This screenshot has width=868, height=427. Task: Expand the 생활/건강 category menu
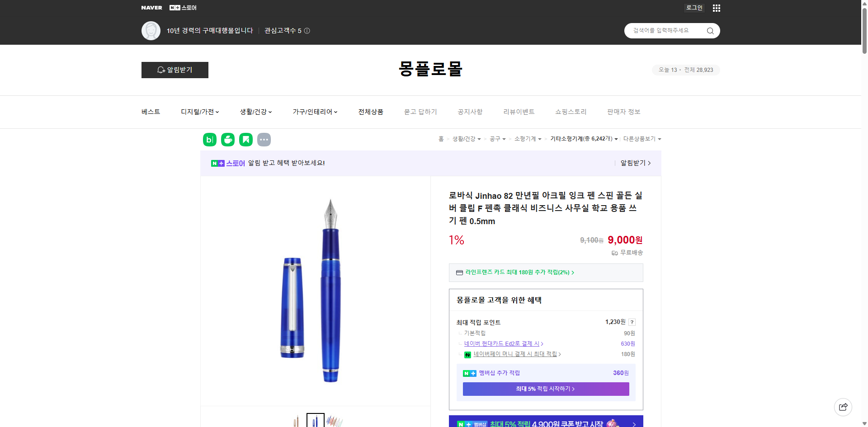point(255,112)
